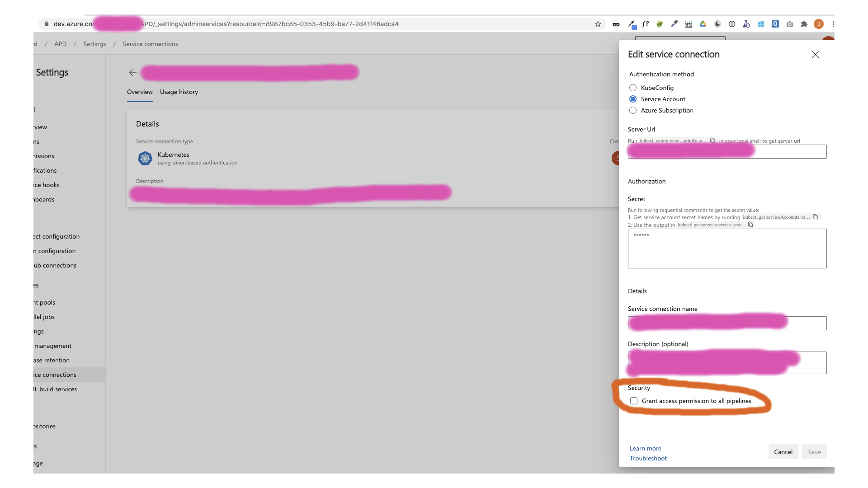Open the Troubleshoot link
This screenshot has width=868, height=488.
point(648,458)
